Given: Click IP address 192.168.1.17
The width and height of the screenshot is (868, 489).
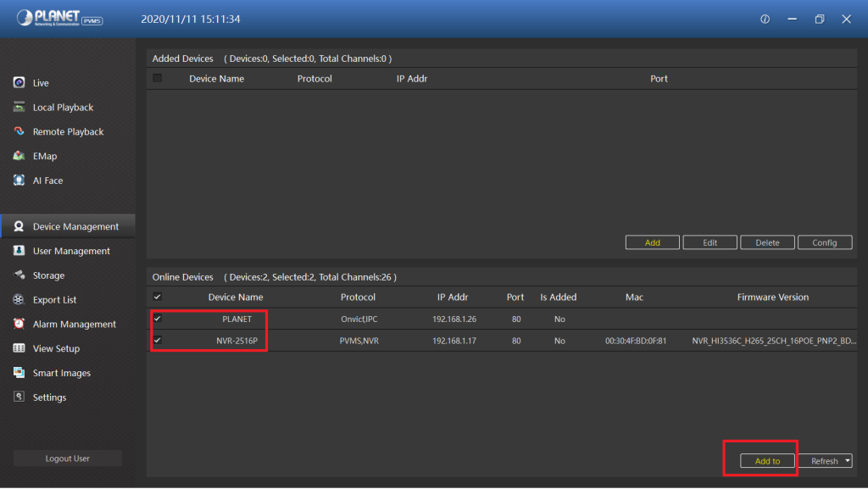Looking at the screenshot, I should [454, 341].
